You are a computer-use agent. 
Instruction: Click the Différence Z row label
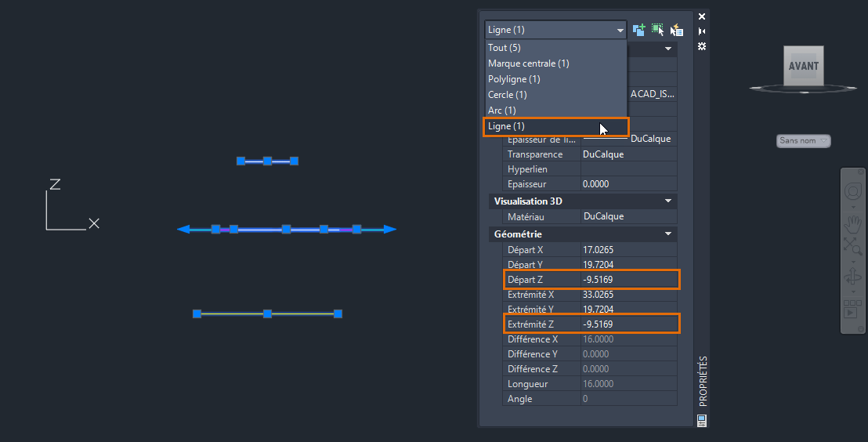pos(533,369)
